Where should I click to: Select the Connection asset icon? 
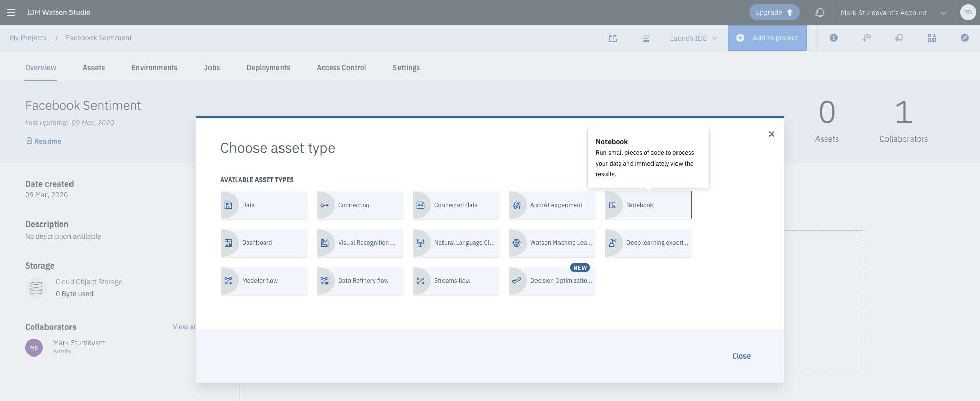point(324,205)
